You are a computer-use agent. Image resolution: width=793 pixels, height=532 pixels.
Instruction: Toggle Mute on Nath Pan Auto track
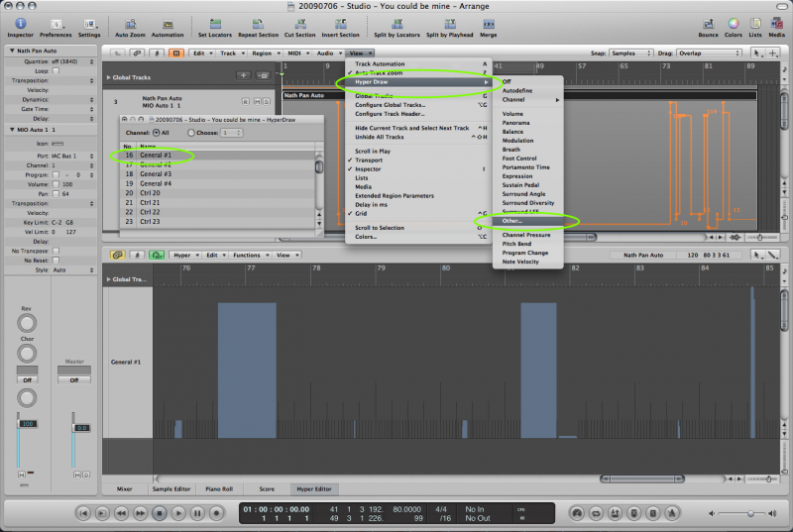[257, 102]
